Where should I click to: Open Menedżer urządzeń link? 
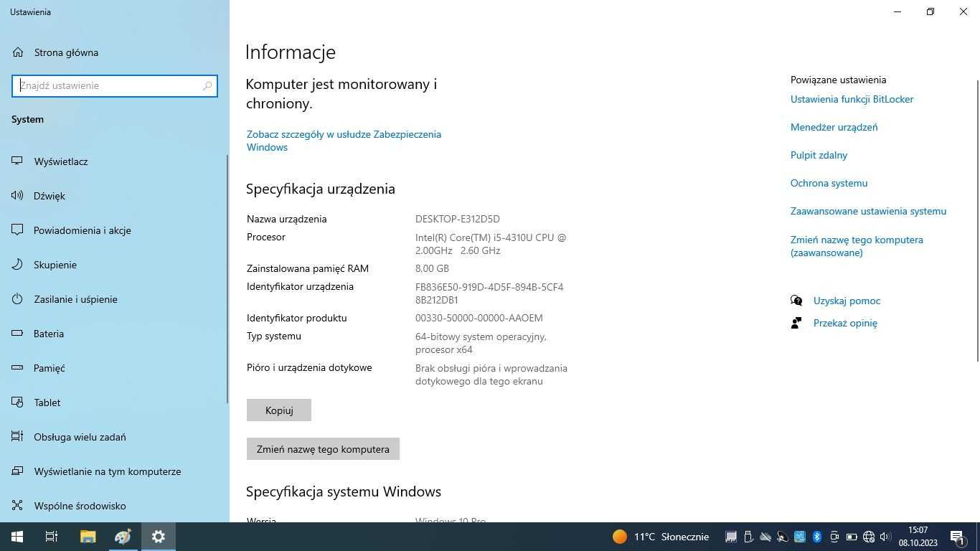coord(834,127)
